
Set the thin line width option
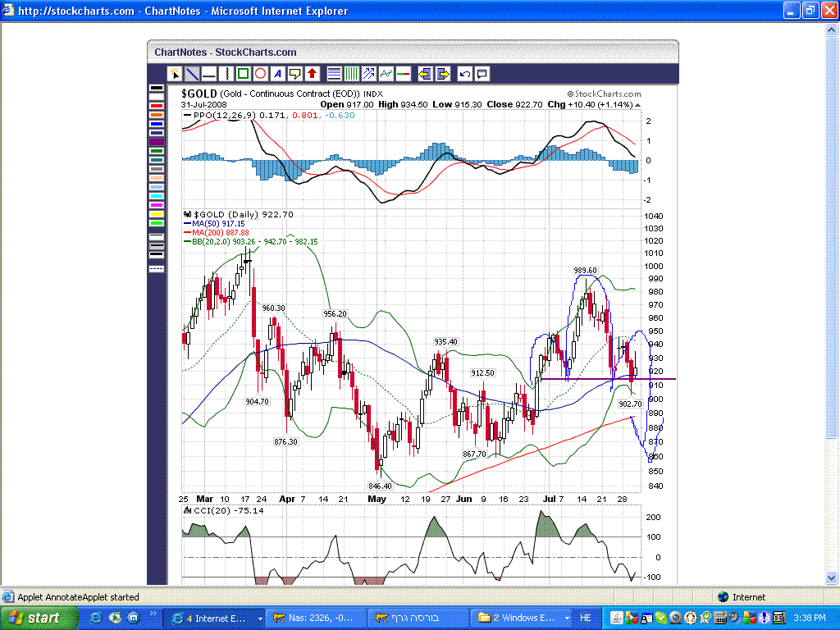click(157, 236)
